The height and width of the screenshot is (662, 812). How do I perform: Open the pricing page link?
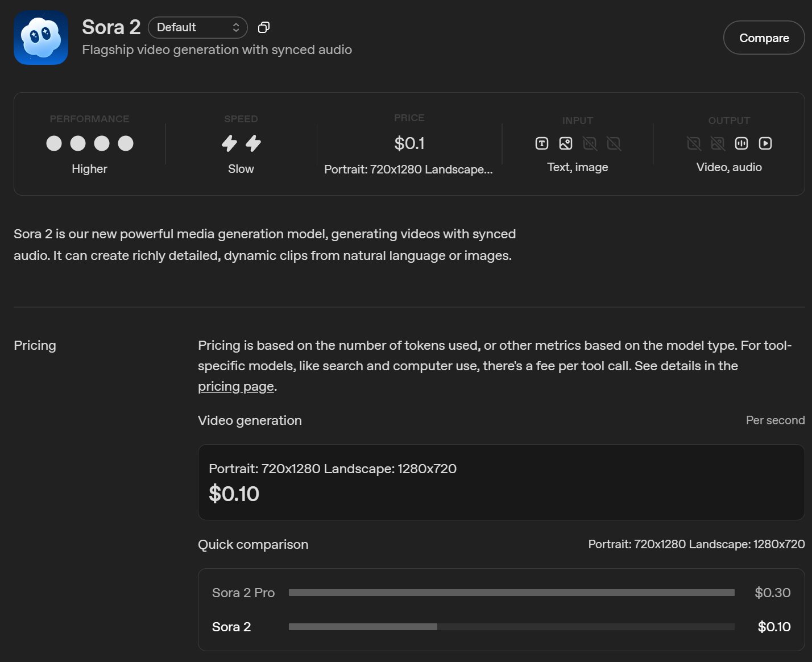coord(235,387)
